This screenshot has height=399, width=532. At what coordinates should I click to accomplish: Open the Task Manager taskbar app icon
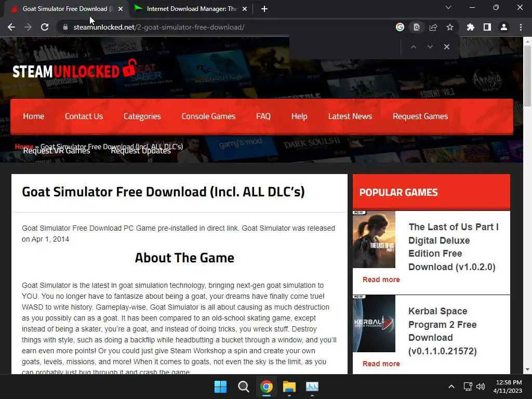coord(312,387)
